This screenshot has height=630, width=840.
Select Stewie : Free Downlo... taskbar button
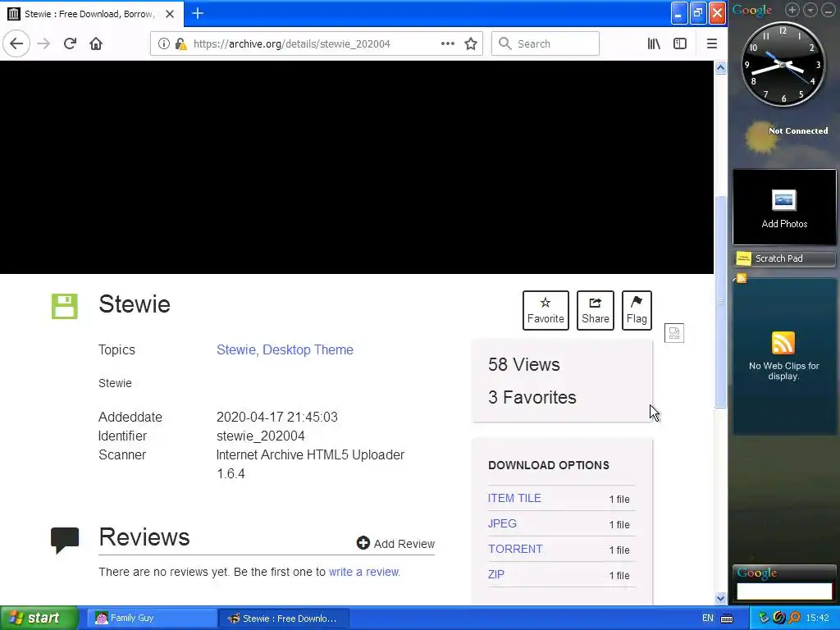point(284,619)
